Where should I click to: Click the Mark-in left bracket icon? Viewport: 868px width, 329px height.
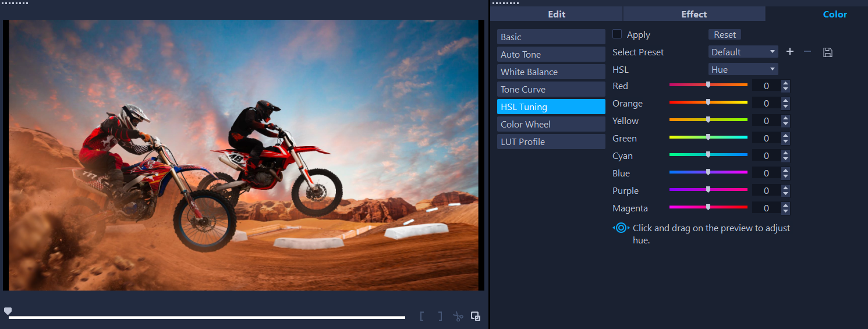[x=421, y=316]
